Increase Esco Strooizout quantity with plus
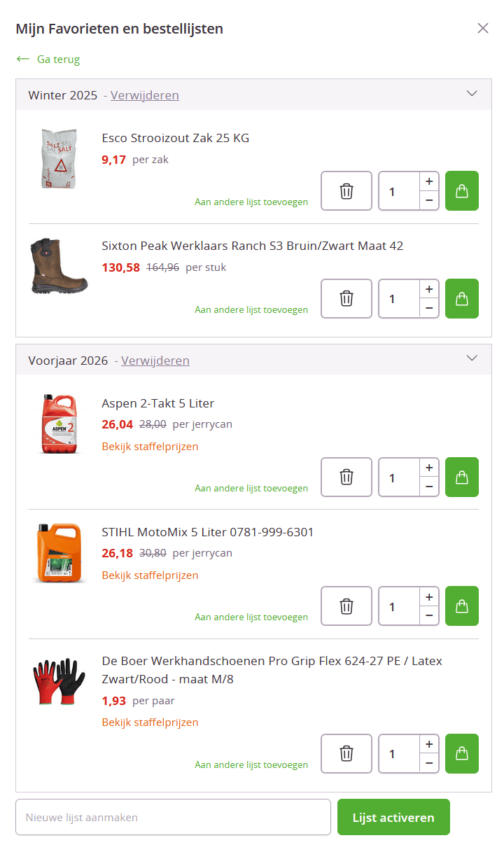504x852 pixels. (429, 181)
